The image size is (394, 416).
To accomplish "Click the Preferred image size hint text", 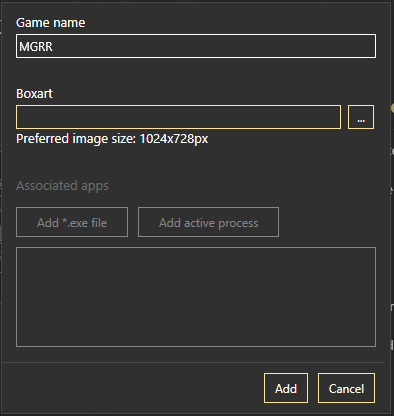I will click(x=112, y=139).
